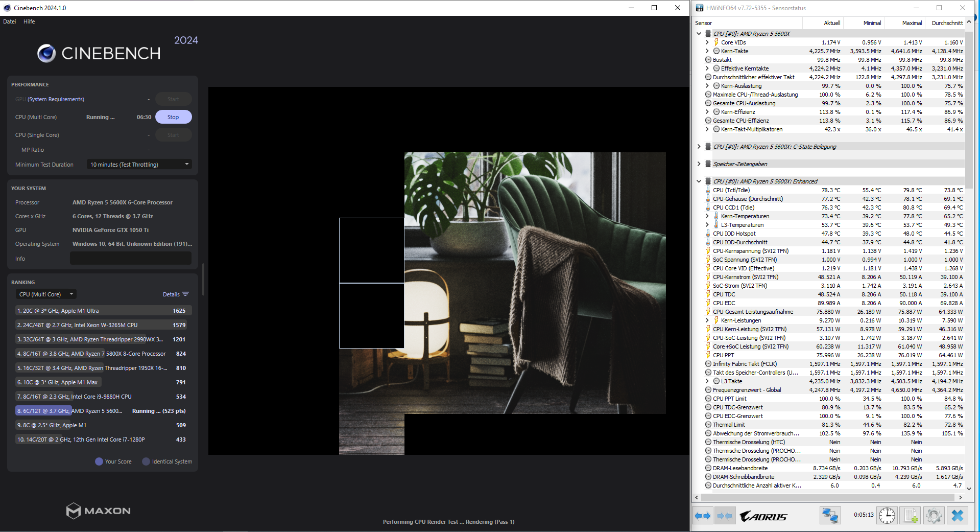Click the clock icon beside Bustakt

[x=708, y=60]
